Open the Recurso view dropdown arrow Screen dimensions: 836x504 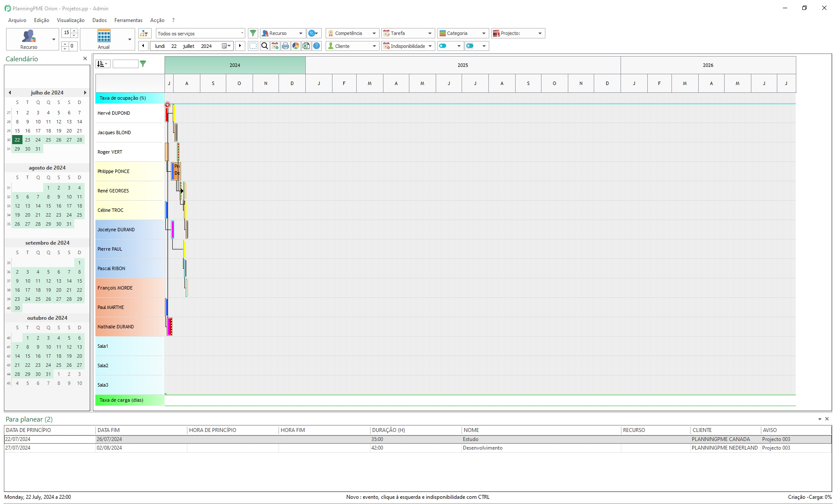coord(54,39)
